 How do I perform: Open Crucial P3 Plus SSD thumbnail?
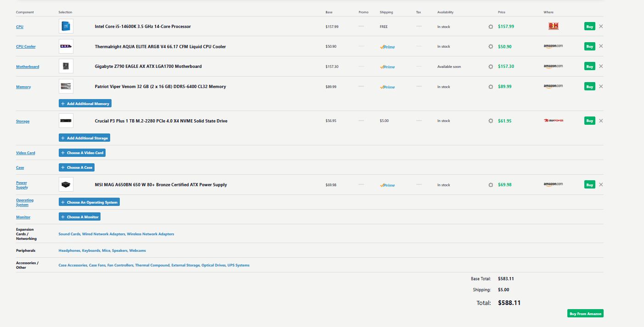point(66,121)
